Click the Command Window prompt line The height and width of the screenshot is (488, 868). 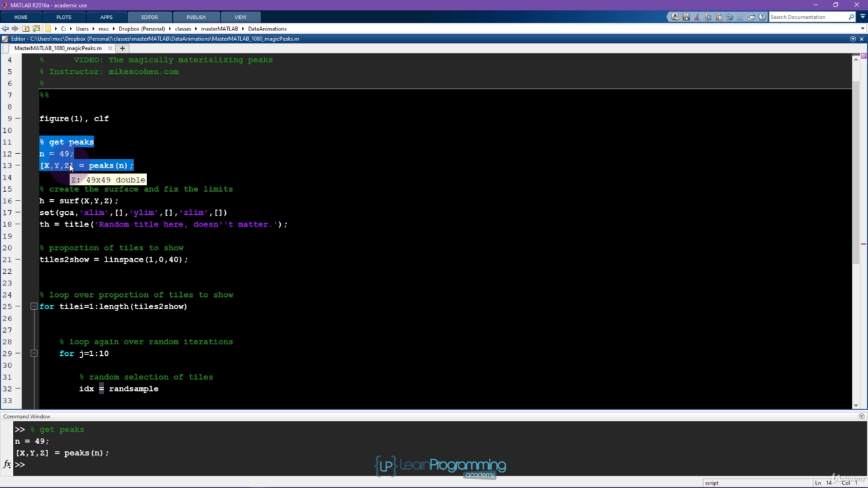434,464
